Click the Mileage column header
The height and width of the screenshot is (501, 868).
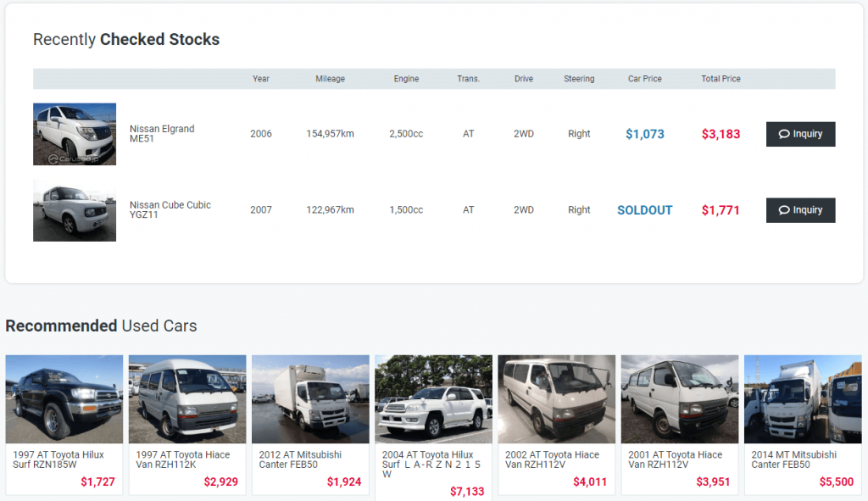point(330,79)
